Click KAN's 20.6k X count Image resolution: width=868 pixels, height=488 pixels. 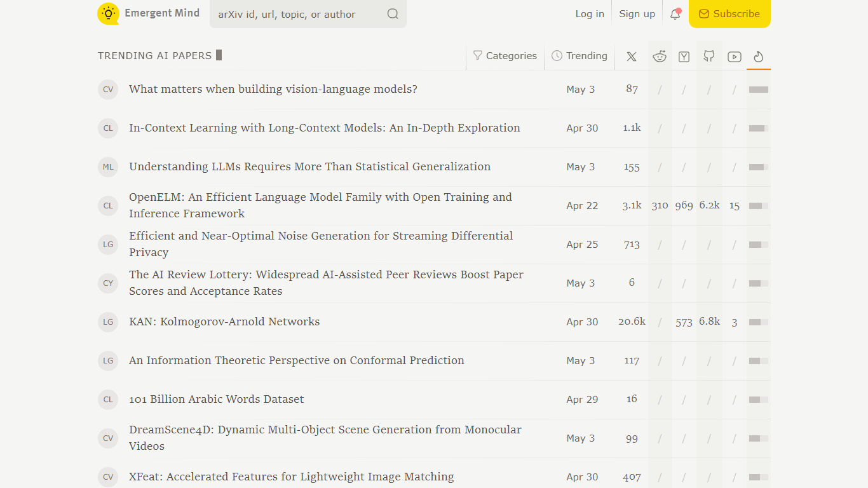pos(632,322)
